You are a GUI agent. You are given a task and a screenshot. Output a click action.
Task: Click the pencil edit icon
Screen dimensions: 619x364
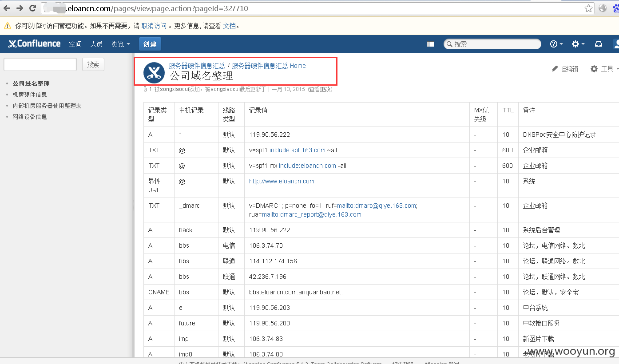[555, 69]
